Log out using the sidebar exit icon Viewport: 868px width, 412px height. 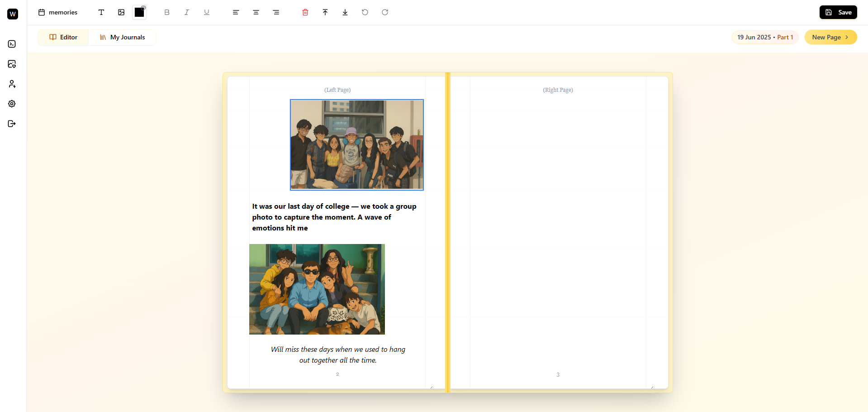11,123
